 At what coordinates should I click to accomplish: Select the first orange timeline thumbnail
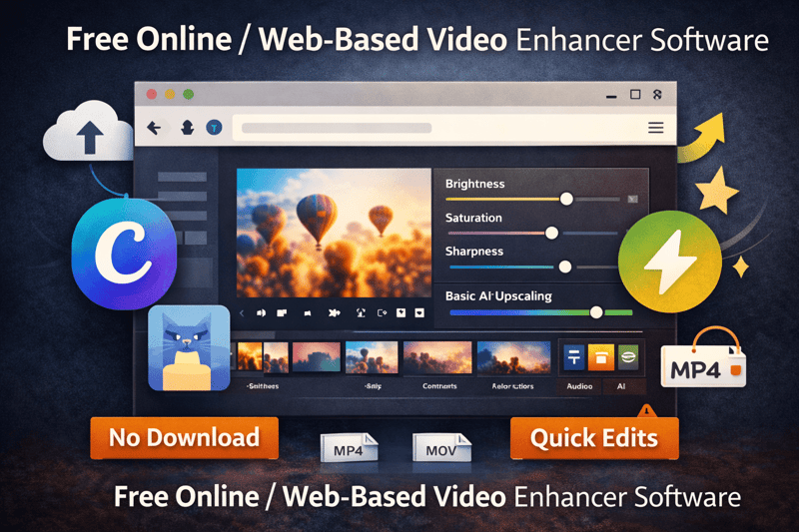[251, 356]
